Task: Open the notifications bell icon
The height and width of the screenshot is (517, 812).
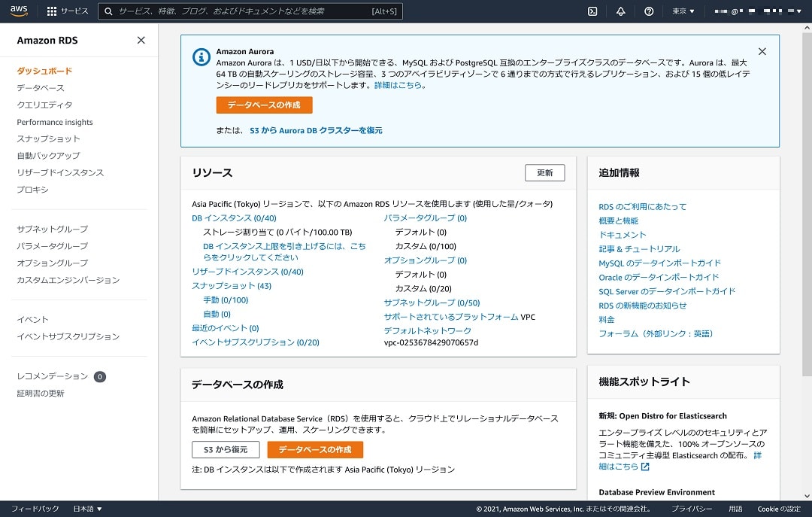Action: tap(620, 11)
